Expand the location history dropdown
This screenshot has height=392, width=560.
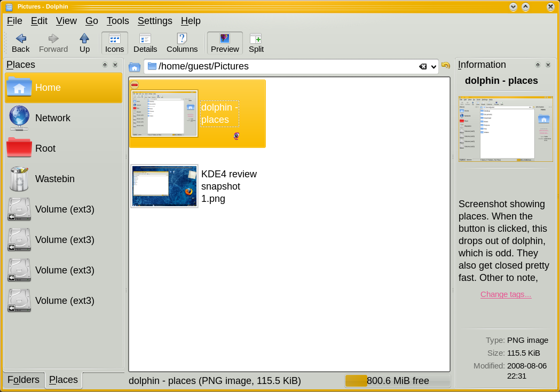pos(433,67)
